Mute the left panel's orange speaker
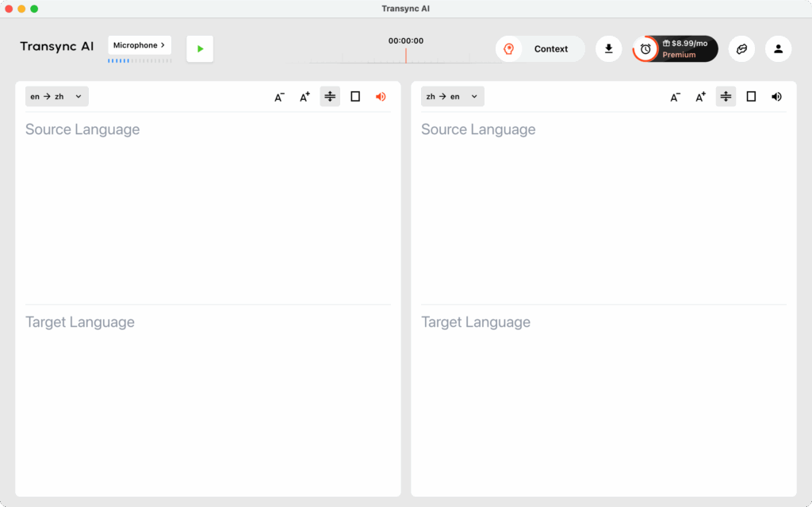The image size is (812, 507). click(x=381, y=97)
